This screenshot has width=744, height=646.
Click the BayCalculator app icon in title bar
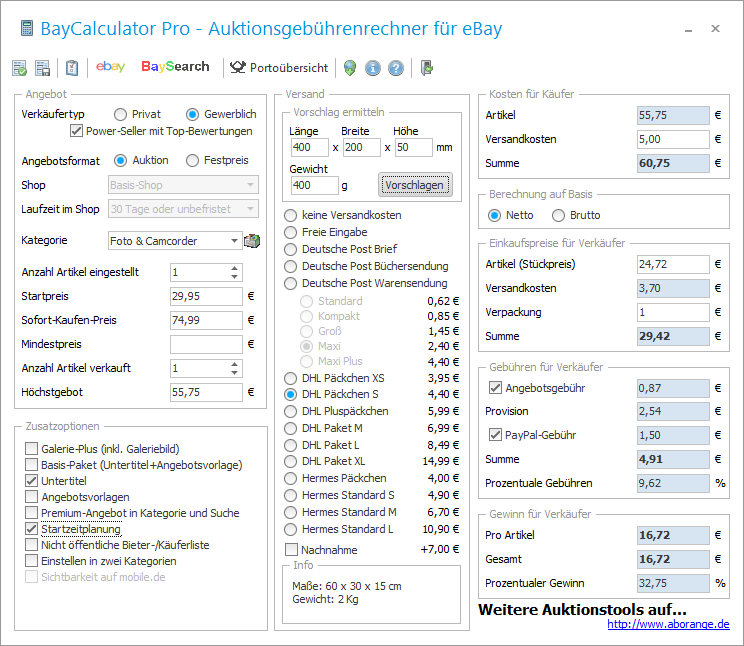tap(27, 28)
